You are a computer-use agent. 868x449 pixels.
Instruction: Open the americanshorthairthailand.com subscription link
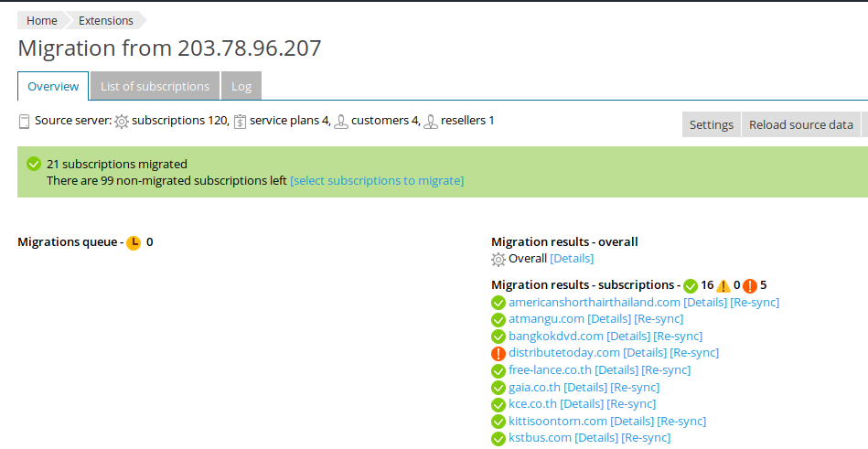pos(595,302)
